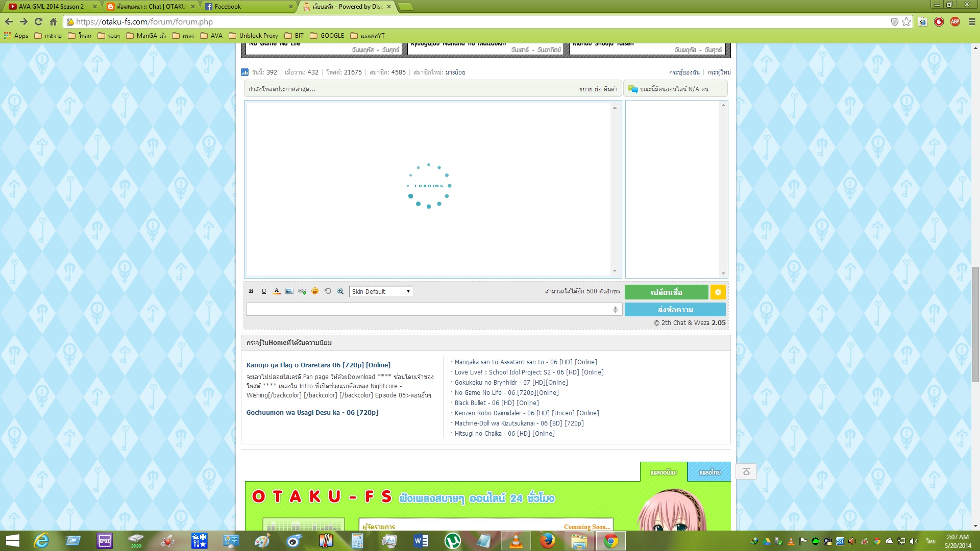Switch to the AVA GML 2014 tab
Image resolution: width=980 pixels, height=551 pixels.
(51, 7)
